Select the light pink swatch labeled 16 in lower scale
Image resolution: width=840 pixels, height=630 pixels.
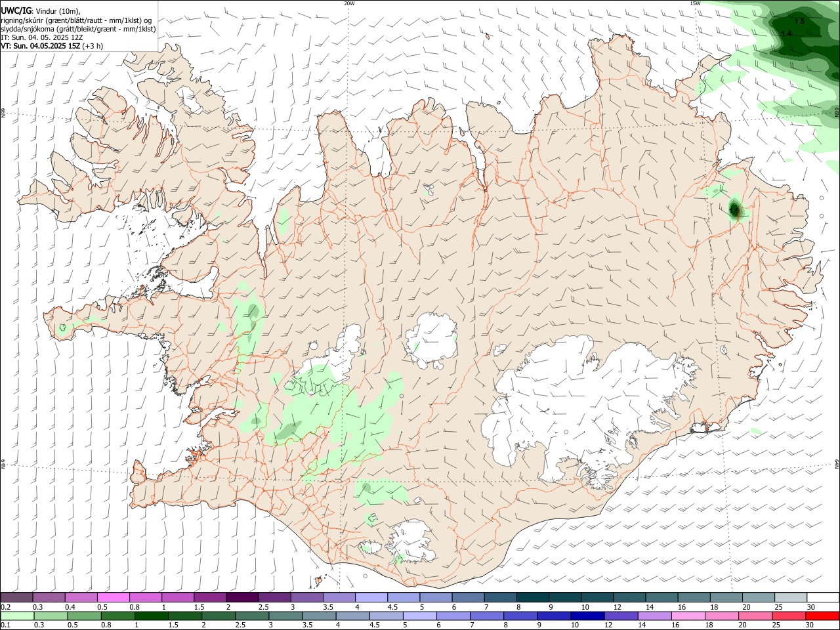click(x=688, y=616)
